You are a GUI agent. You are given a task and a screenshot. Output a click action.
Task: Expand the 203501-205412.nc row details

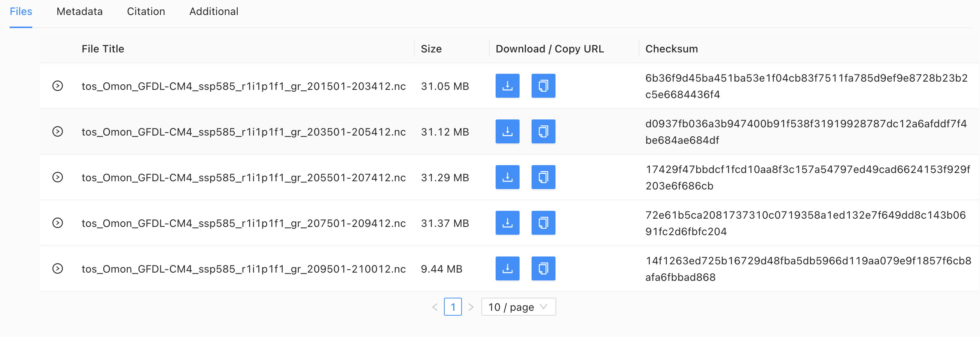click(57, 131)
